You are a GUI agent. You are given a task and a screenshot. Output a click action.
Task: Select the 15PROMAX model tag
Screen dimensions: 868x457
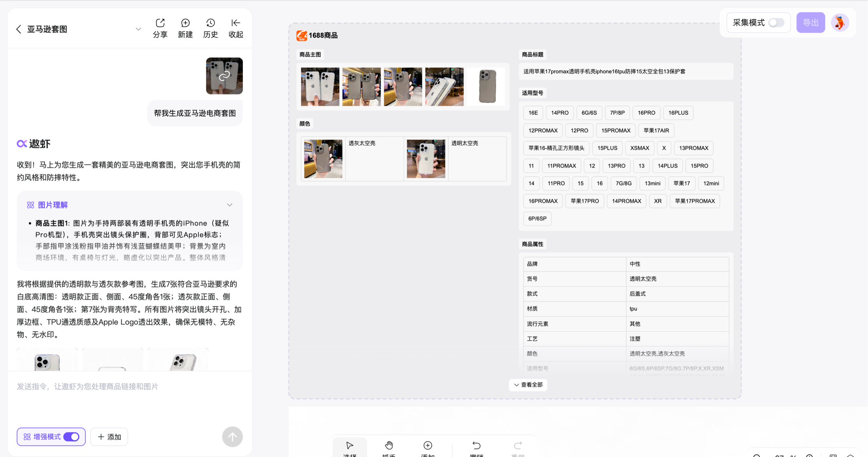[616, 131]
